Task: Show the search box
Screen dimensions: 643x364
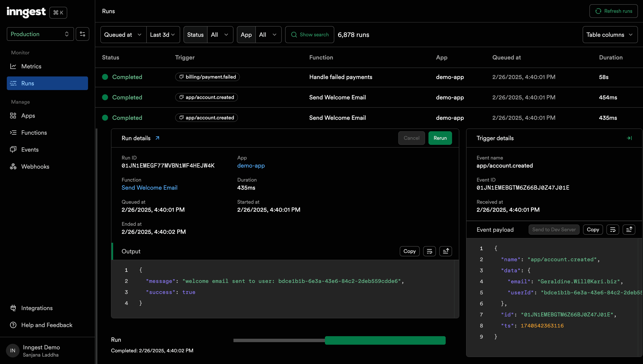Action: coord(310,35)
